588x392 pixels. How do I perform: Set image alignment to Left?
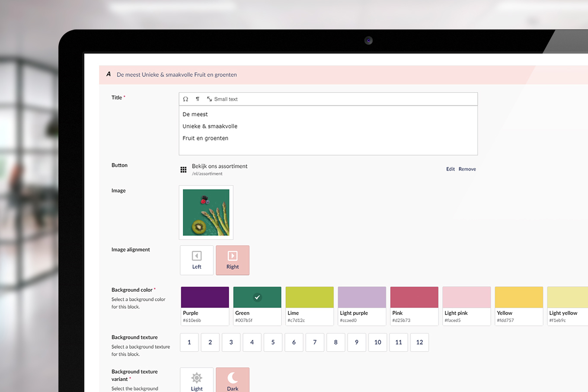[197, 260]
